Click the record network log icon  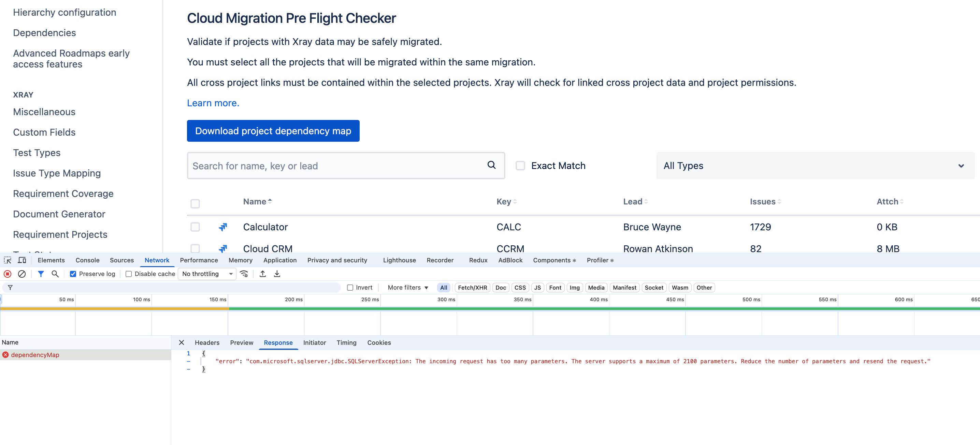(7, 274)
